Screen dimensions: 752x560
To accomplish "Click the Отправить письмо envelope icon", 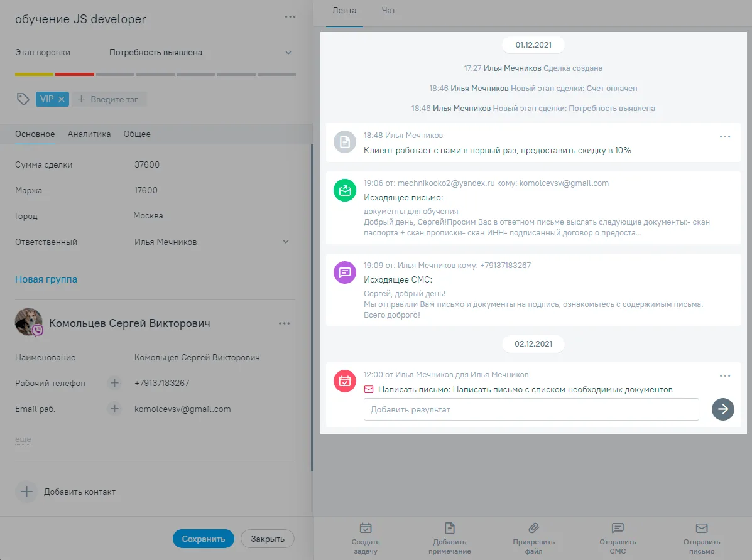I will (x=702, y=528).
